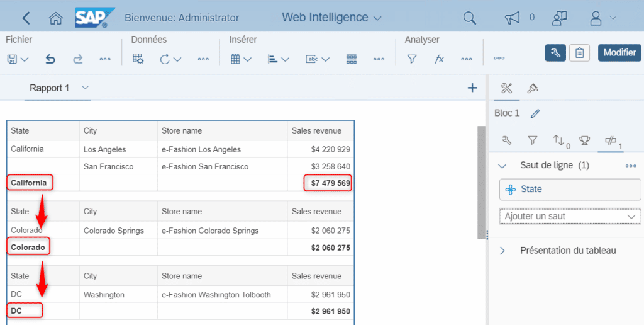This screenshot has width=644, height=325.
Task: Select the $4 220 929 revenue cell
Action: point(321,149)
